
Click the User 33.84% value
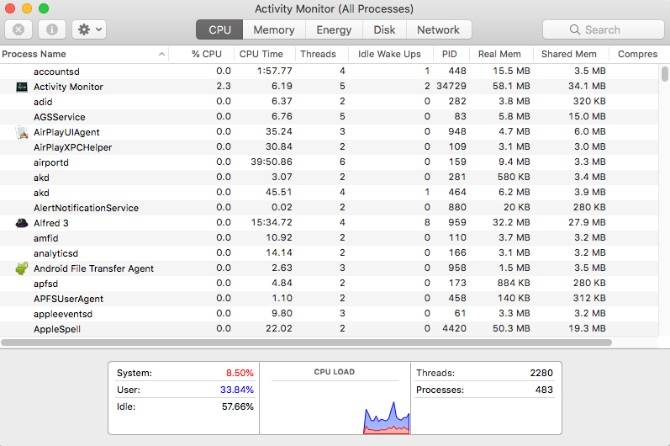tap(237, 390)
